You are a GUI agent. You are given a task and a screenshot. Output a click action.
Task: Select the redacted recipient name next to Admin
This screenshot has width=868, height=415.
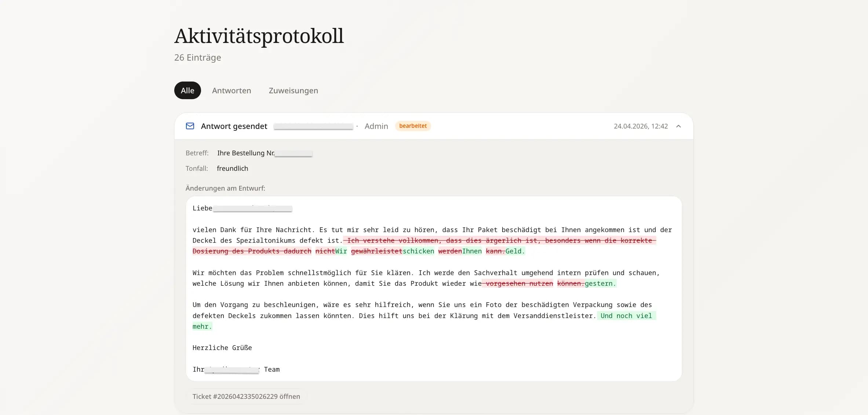click(x=313, y=126)
